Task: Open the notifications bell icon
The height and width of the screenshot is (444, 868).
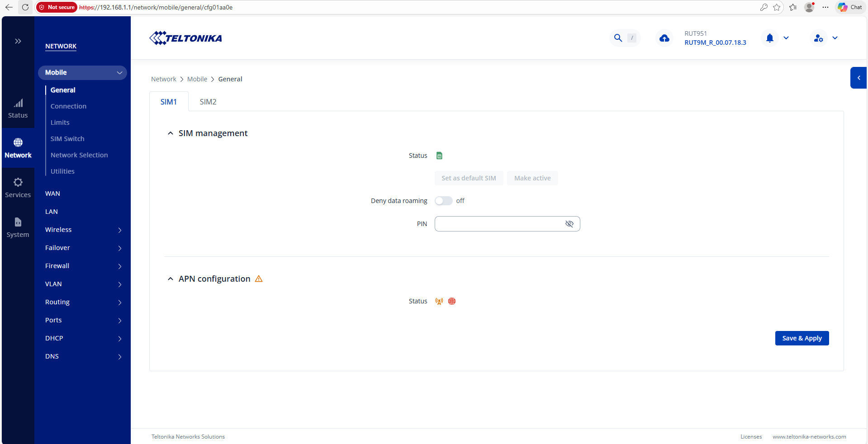Action: (x=769, y=38)
